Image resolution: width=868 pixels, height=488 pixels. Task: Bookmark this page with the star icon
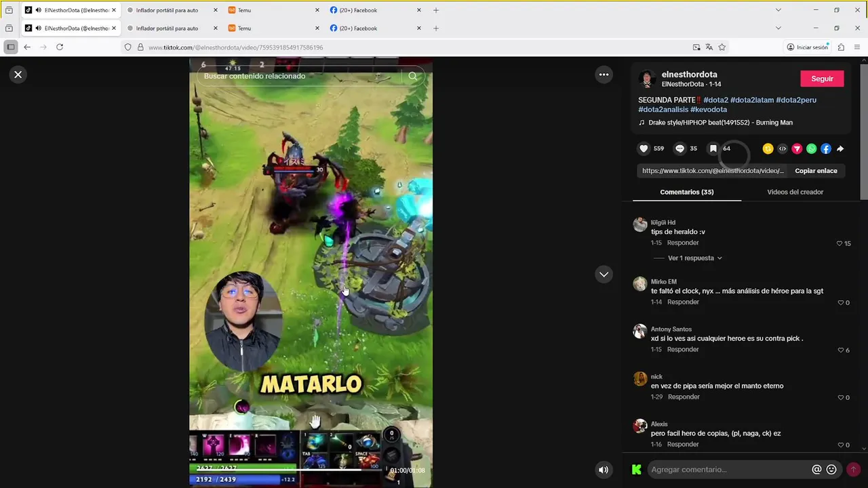tap(722, 47)
